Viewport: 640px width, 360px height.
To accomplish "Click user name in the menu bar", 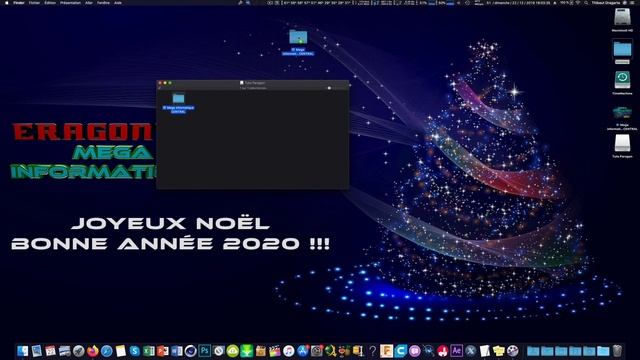I will click(x=606, y=2).
